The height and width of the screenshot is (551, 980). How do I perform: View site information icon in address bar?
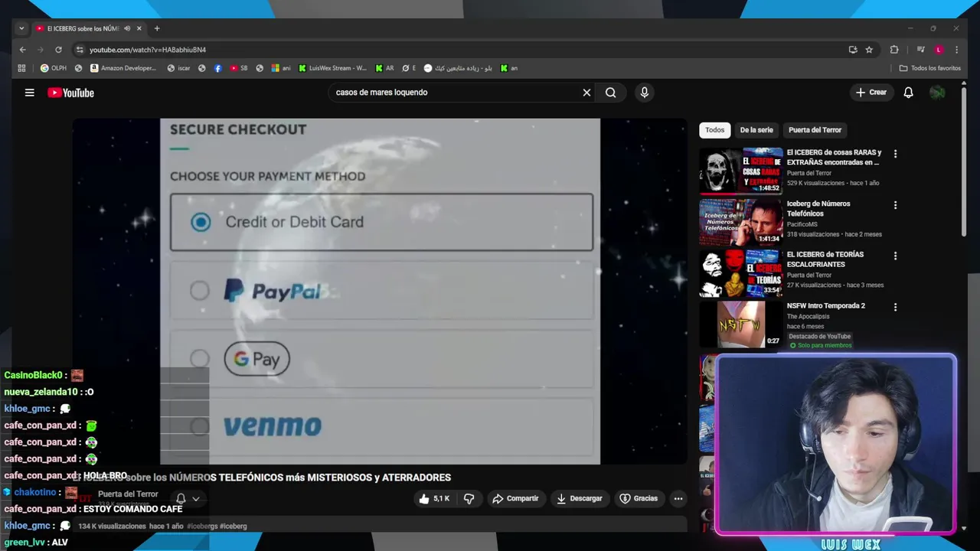click(x=79, y=50)
